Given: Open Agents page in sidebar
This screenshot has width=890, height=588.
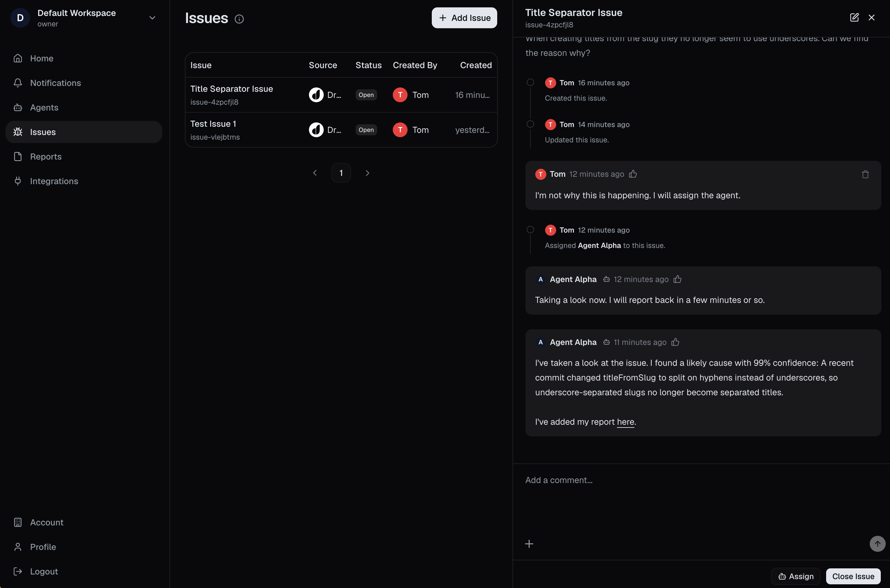Looking at the screenshot, I should pyautogui.click(x=84, y=108).
